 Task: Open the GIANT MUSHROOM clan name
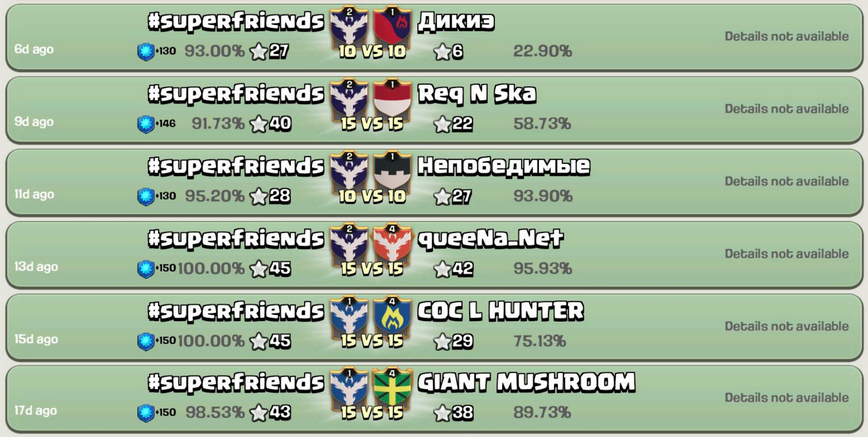(526, 382)
